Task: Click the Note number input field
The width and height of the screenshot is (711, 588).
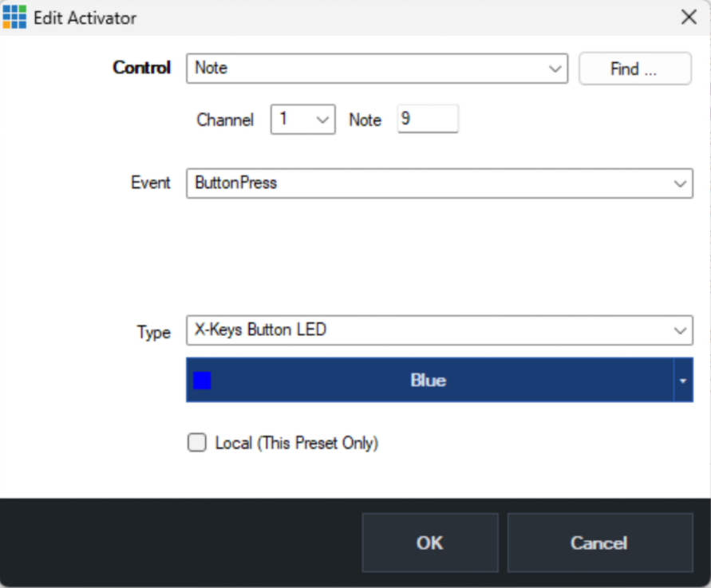Action: pos(428,119)
